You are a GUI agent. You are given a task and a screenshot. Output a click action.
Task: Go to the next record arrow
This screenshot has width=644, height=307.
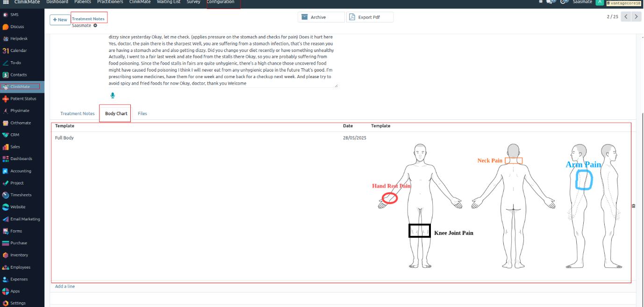pyautogui.click(x=636, y=17)
